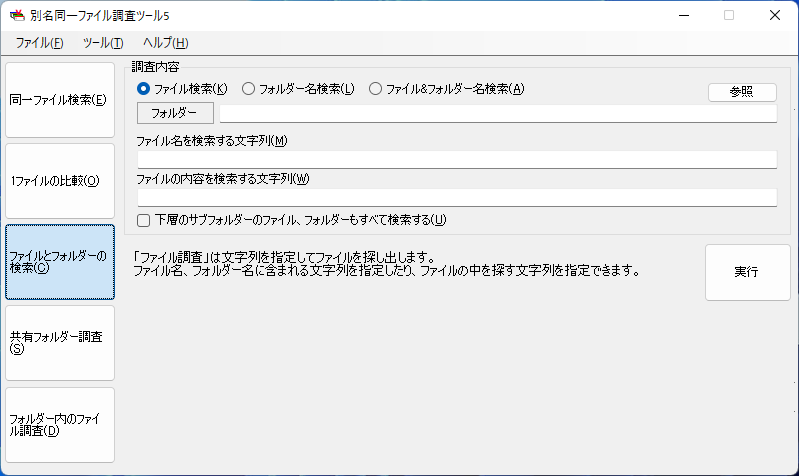Select ファイルとフォルダーの検索(C) tab
The height and width of the screenshot is (476, 799).
point(60,262)
